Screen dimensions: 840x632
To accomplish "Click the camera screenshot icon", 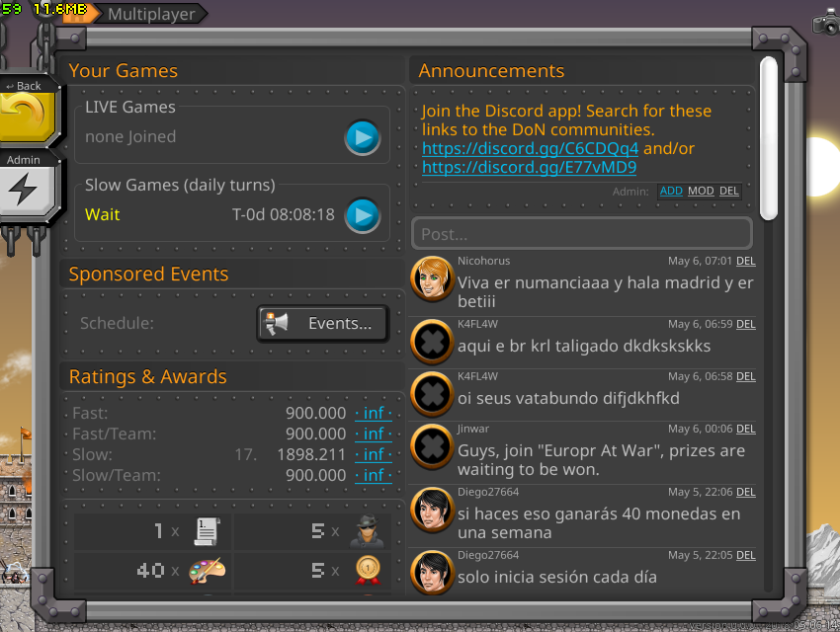I will (x=825, y=23).
